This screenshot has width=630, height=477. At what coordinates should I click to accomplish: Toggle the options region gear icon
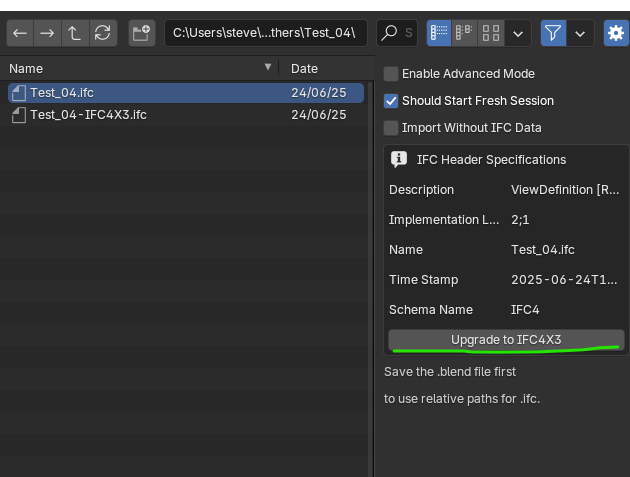(616, 33)
